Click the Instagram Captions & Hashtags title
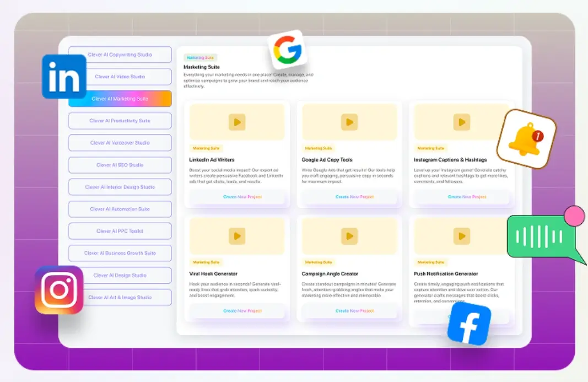Screen dimensions: 588x382 [x=450, y=160]
